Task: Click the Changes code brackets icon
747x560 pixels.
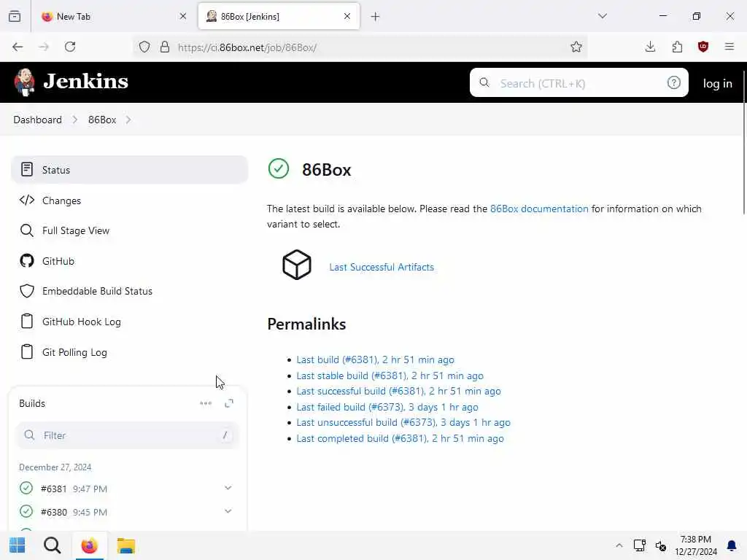Action: pos(27,200)
